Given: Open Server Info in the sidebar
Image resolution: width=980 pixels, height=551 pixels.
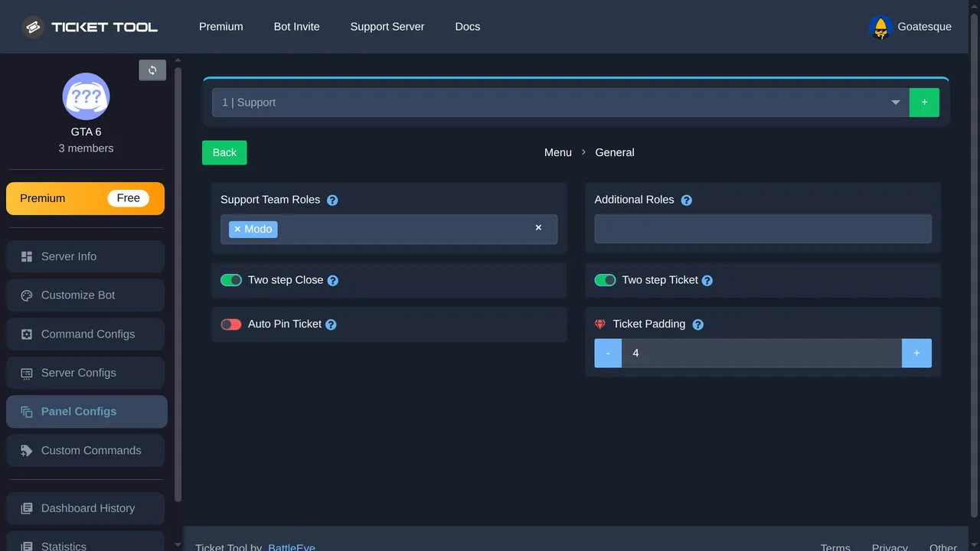Looking at the screenshot, I should pyautogui.click(x=86, y=256).
